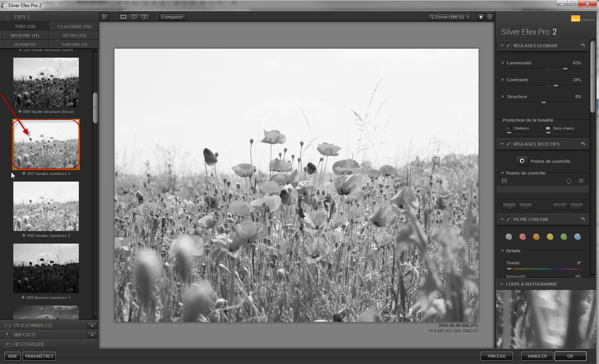Filter presets by Rétro (12)
The width and height of the screenshot is (599, 364).
click(74, 35)
